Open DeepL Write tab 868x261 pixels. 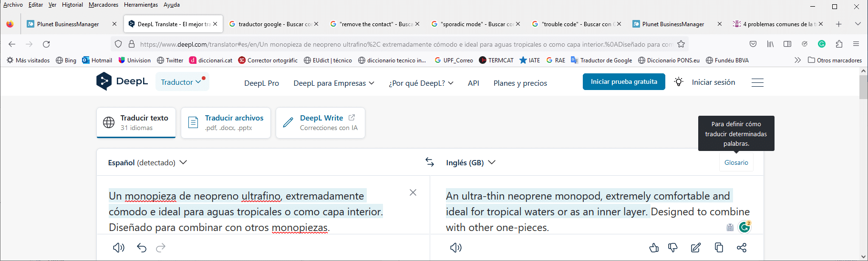[320, 122]
